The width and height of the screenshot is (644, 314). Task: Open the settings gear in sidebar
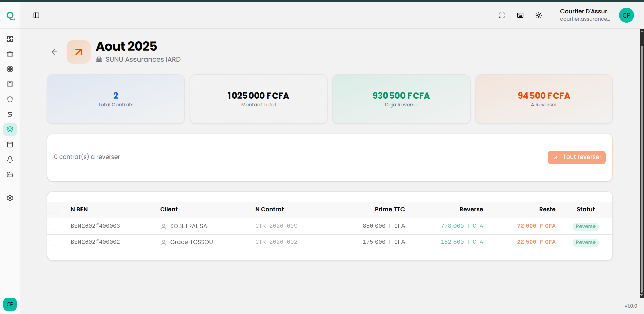pyautogui.click(x=10, y=198)
